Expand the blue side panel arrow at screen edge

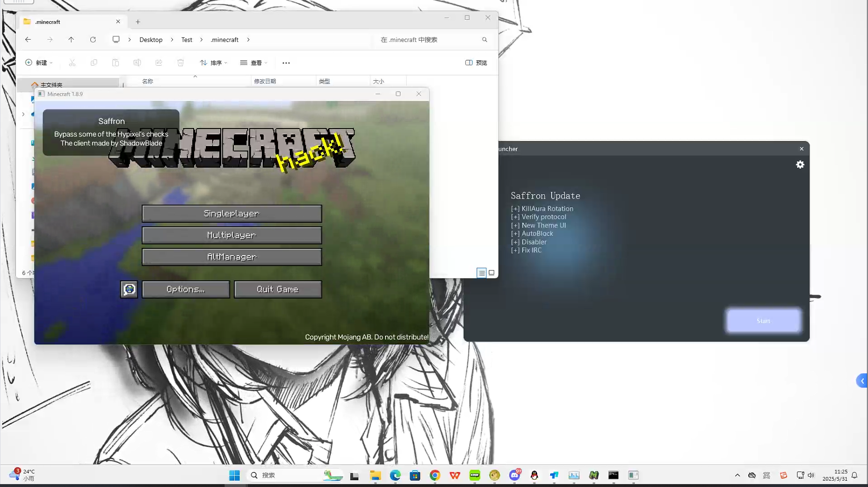pyautogui.click(x=862, y=381)
